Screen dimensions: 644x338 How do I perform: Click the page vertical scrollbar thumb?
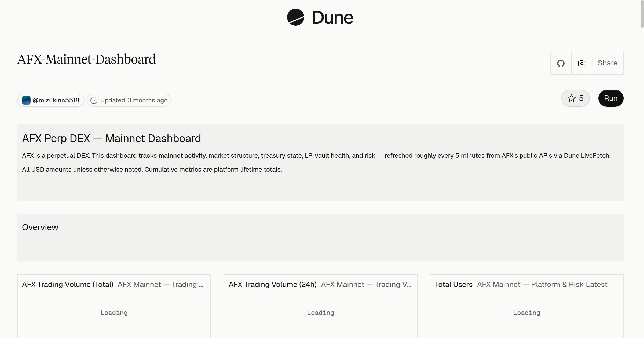point(642,14)
